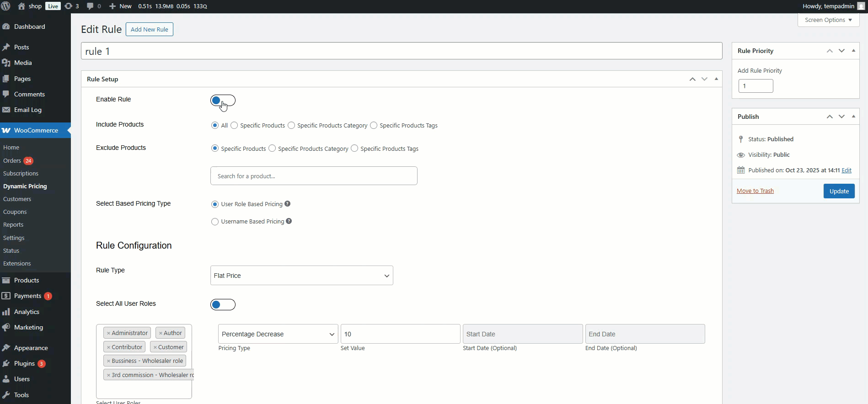Open the Rule Type dropdown

coord(301,276)
